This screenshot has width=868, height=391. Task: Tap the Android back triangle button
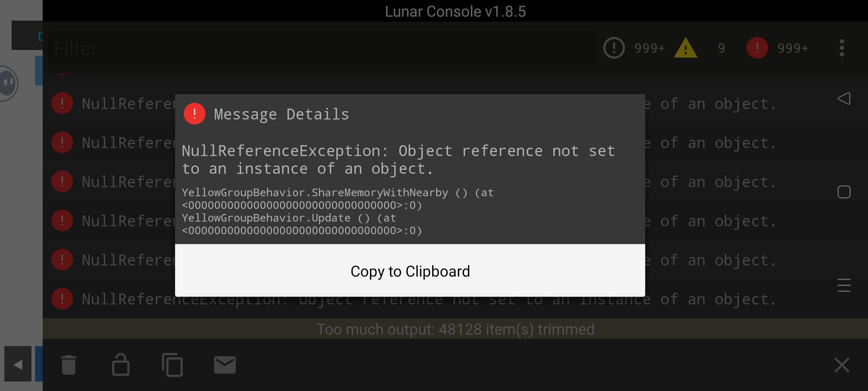(844, 98)
